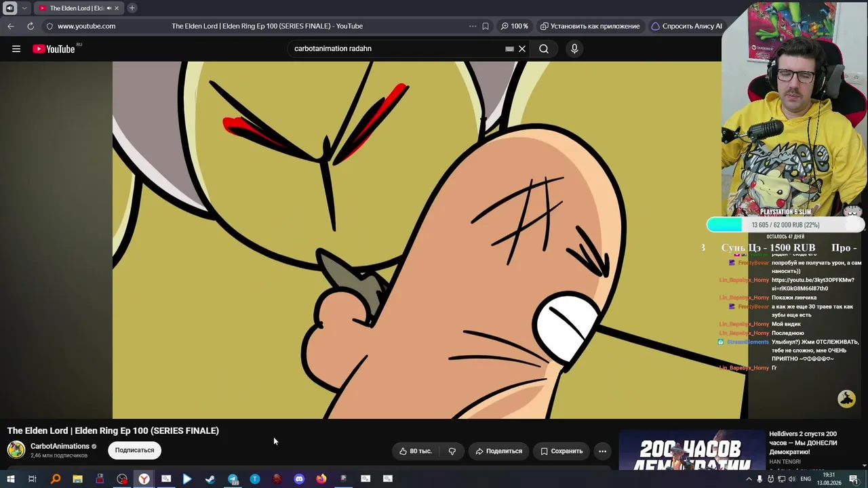Screen dimensions: 868x488
Task: Clear the search query with the X
Action: (x=522, y=49)
